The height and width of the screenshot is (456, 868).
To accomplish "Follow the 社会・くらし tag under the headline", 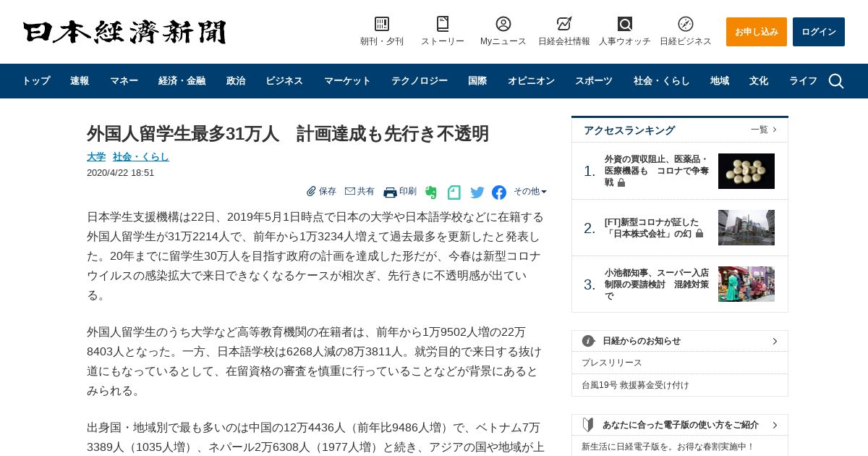I will click(141, 156).
